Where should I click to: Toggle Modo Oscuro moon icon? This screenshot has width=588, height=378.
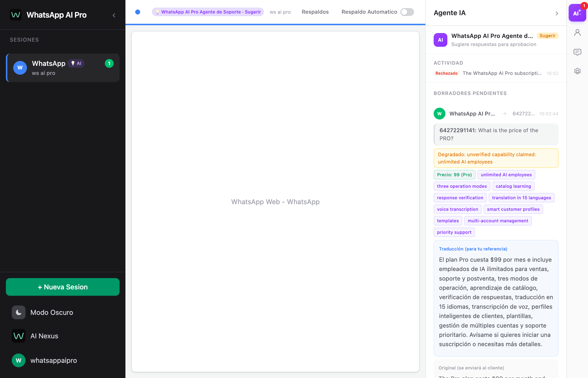pos(19,312)
